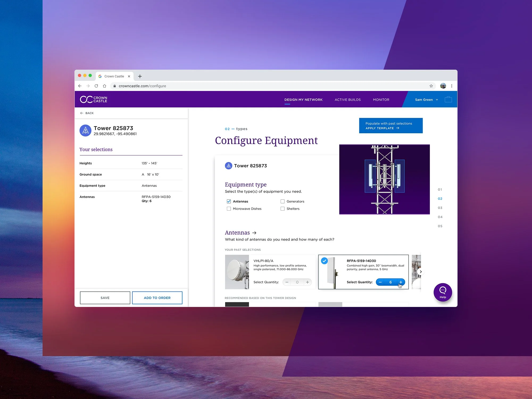
Task: Switch to Active Builds tab
Action: pos(348,100)
